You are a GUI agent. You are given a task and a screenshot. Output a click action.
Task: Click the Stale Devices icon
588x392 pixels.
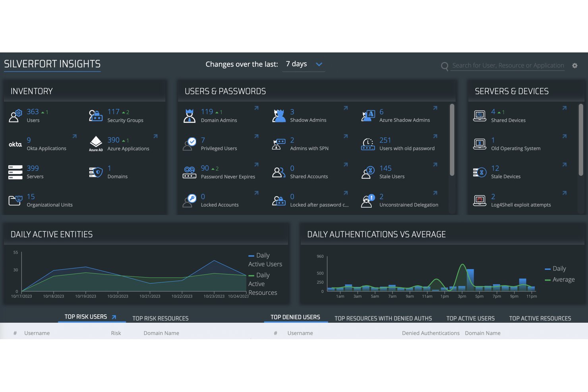coord(480,172)
